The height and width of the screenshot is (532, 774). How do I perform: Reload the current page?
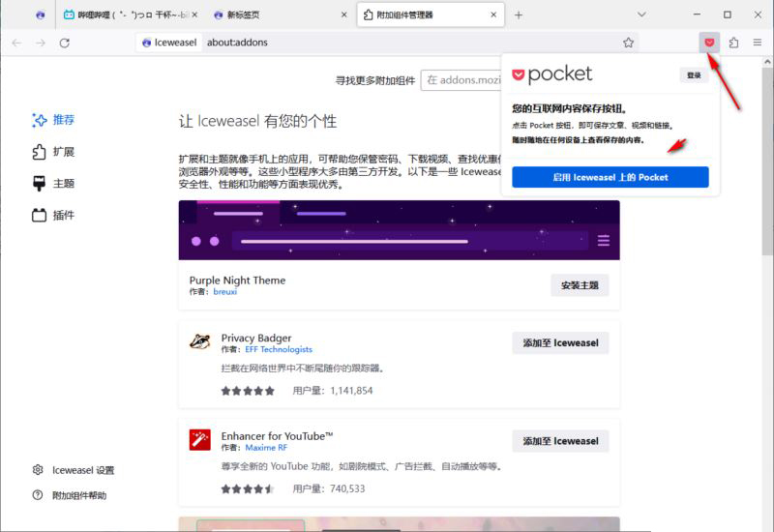click(64, 43)
